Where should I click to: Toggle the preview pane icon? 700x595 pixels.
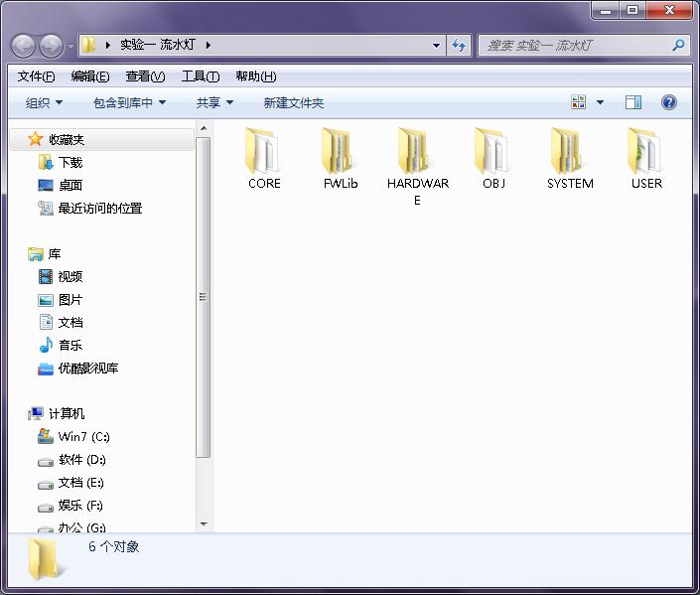pos(633,102)
